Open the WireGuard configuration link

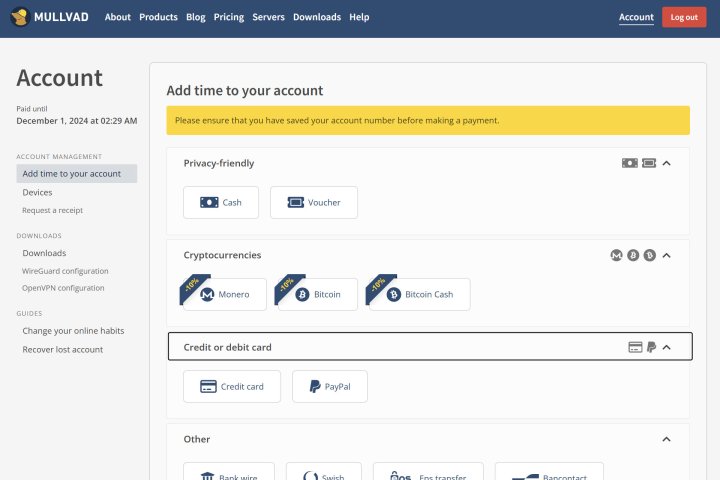click(65, 271)
